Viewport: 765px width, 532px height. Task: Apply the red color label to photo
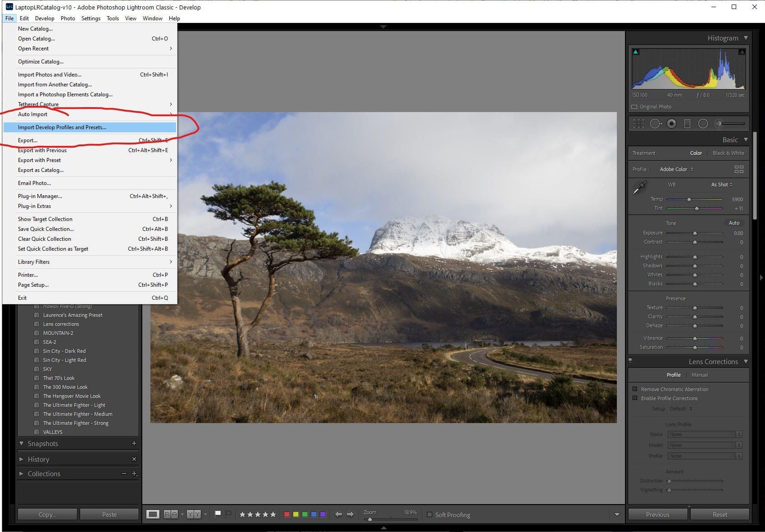[x=287, y=514]
